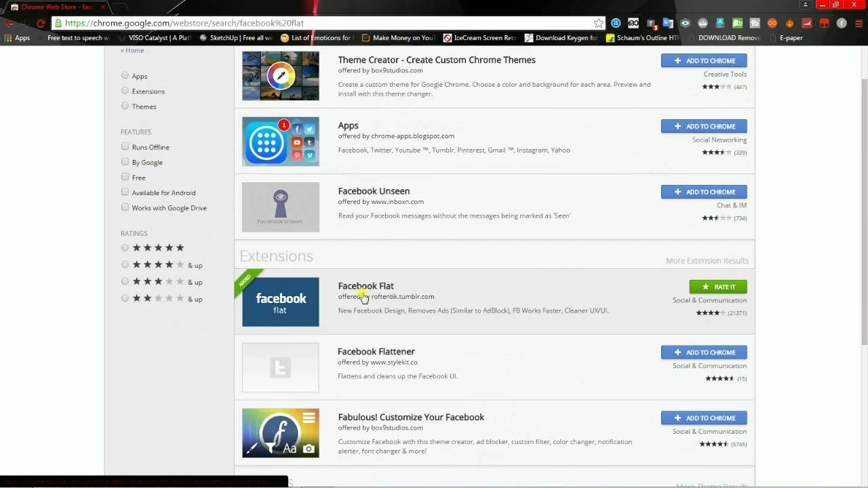868x488 pixels.
Task: Check the Free feature checkbox
Action: click(x=125, y=177)
